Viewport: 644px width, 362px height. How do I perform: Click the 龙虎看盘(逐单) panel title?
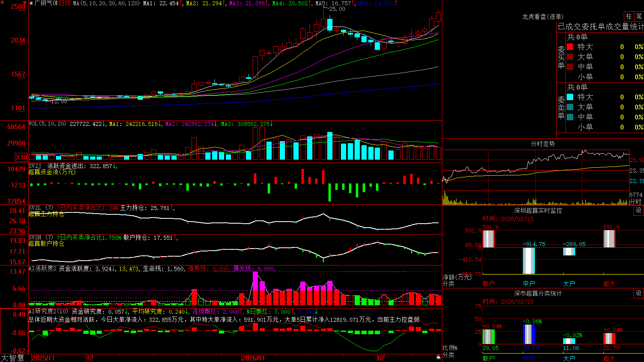[x=543, y=16]
